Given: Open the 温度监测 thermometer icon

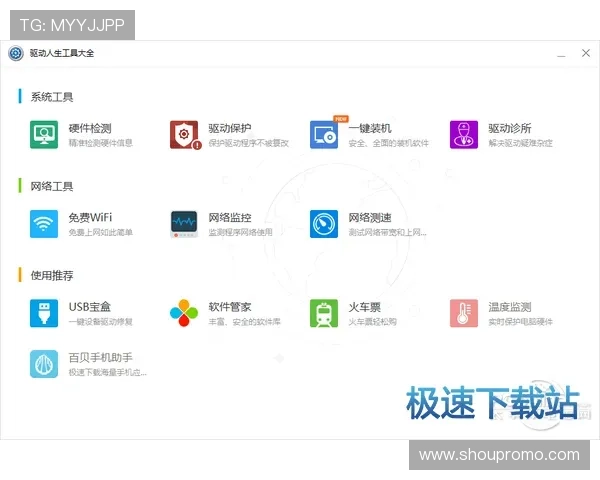Looking at the screenshot, I should point(464,313).
